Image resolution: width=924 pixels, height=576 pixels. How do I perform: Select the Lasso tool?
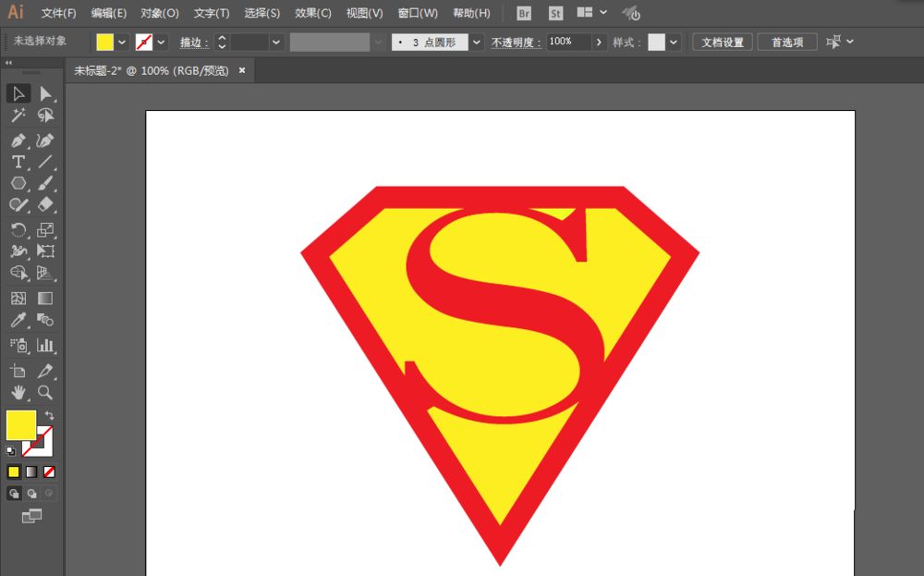45,115
